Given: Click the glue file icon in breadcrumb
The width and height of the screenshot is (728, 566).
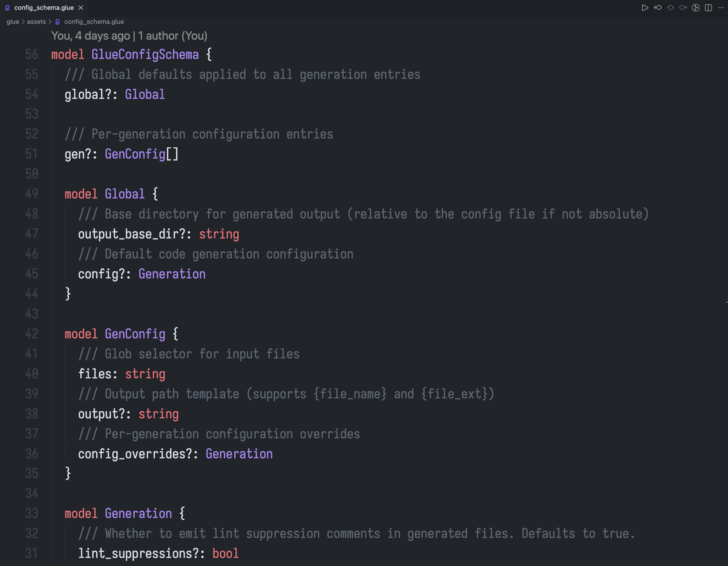Looking at the screenshot, I should click(58, 22).
